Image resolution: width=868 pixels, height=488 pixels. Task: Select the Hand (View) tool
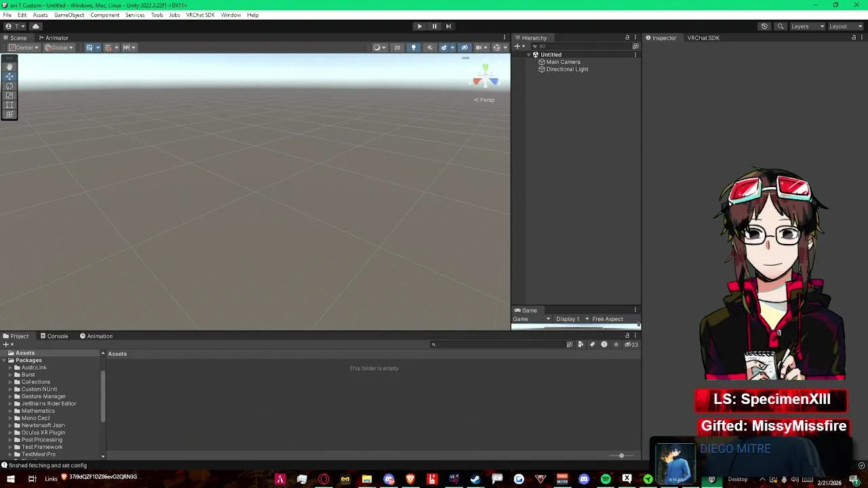(9, 66)
